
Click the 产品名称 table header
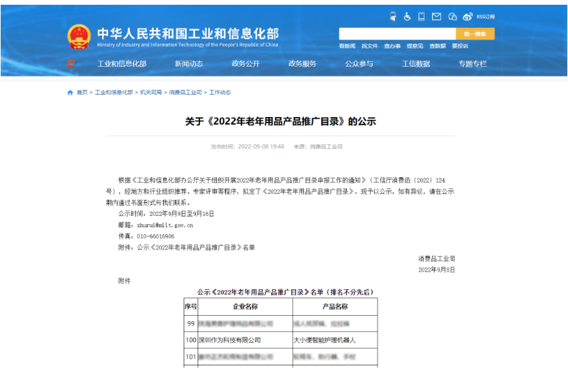[x=335, y=307]
